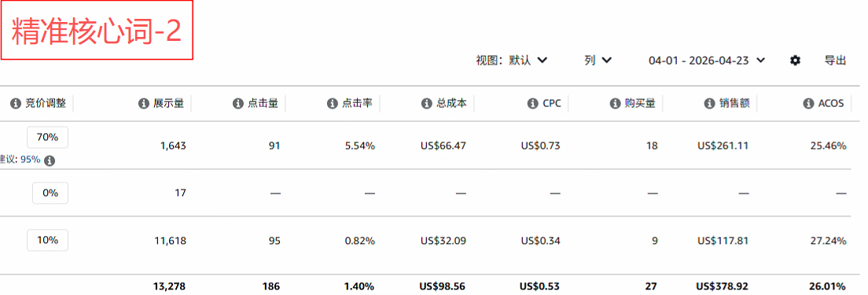Click info icon next to 点击率
The image size is (868, 295).
pyautogui.click(x=332, y=104)
